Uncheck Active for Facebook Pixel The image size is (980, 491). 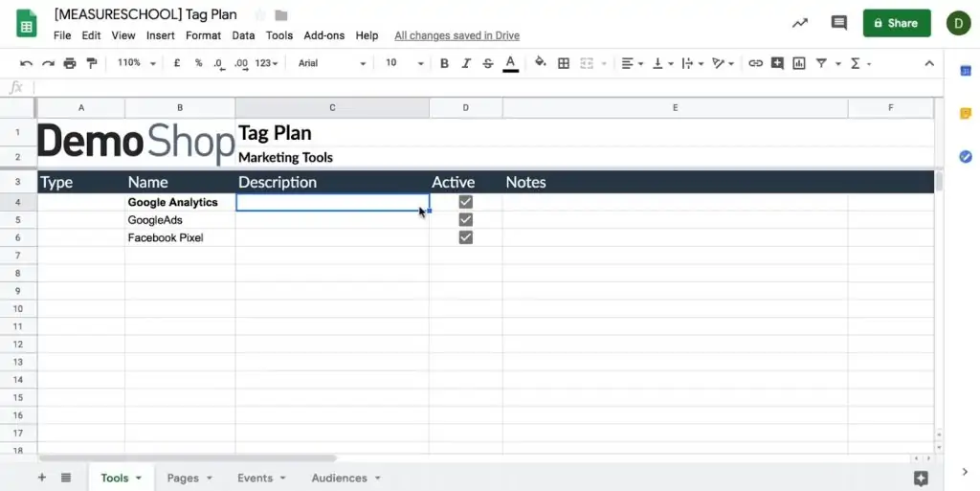[x=466, y=237]
